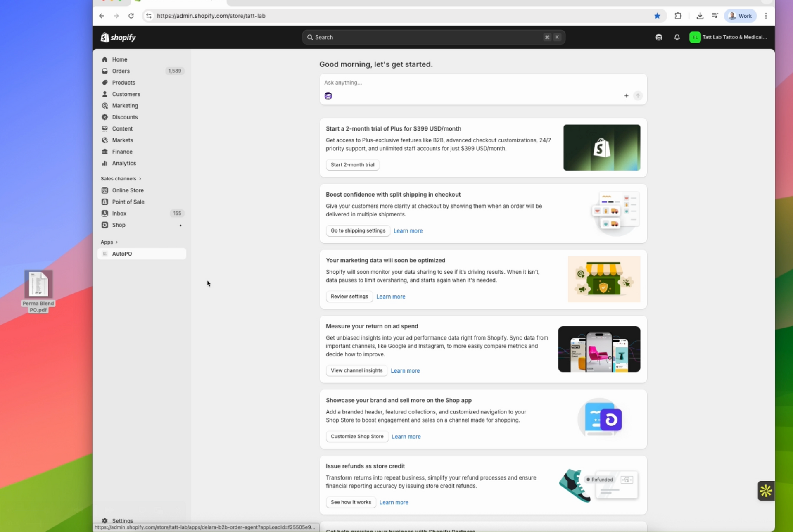Click the Start 2-month trial button
This screenshot has width=793, height=532.
pyautogui.click(x=352, y=165)
